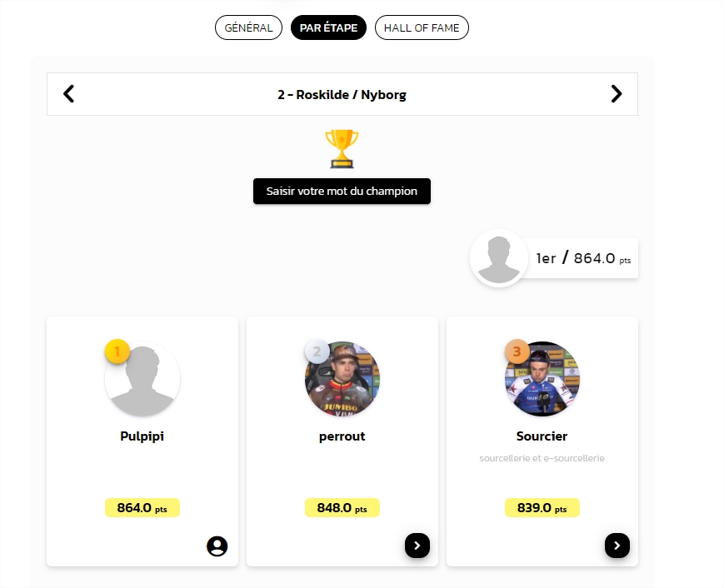724x588 pixels.
Task: Click your grey avatar next to the ranking
Action: click(x=498, y=258)
